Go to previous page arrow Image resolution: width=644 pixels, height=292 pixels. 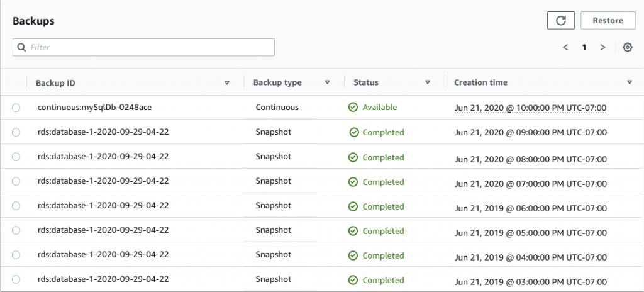pyautogui.click(x=565, y=47)
